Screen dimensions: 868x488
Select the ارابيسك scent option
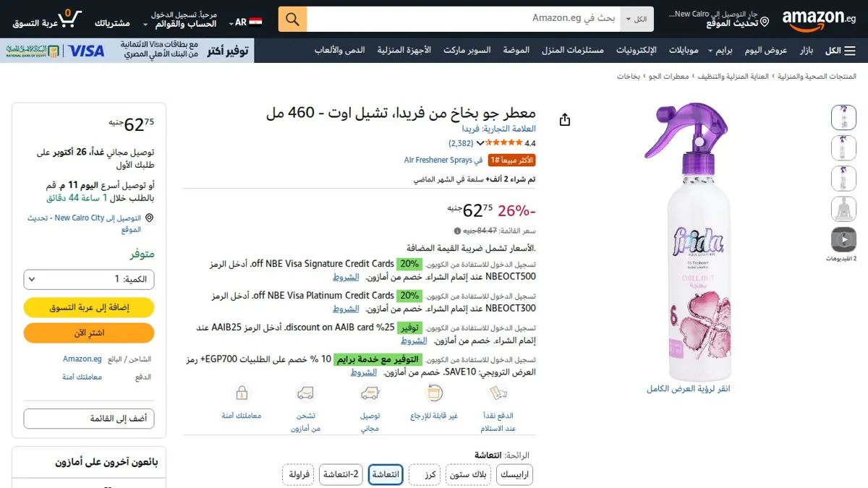pos(515,475)
